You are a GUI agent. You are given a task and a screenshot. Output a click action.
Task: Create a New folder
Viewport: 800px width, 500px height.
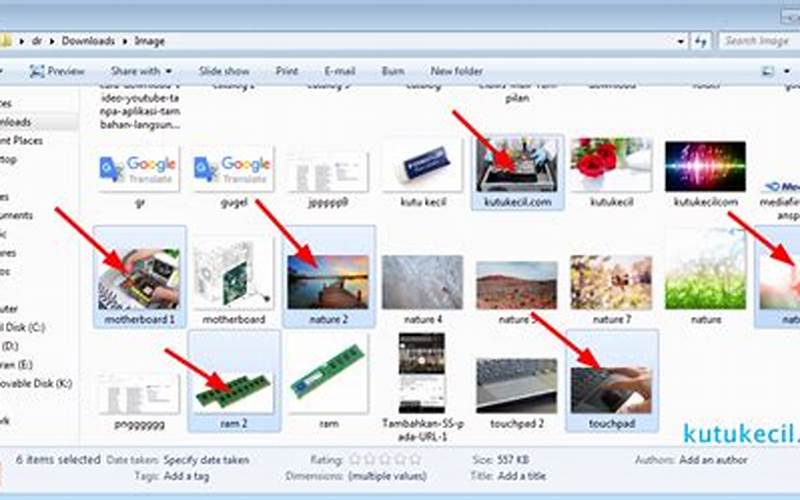(456, 71)
